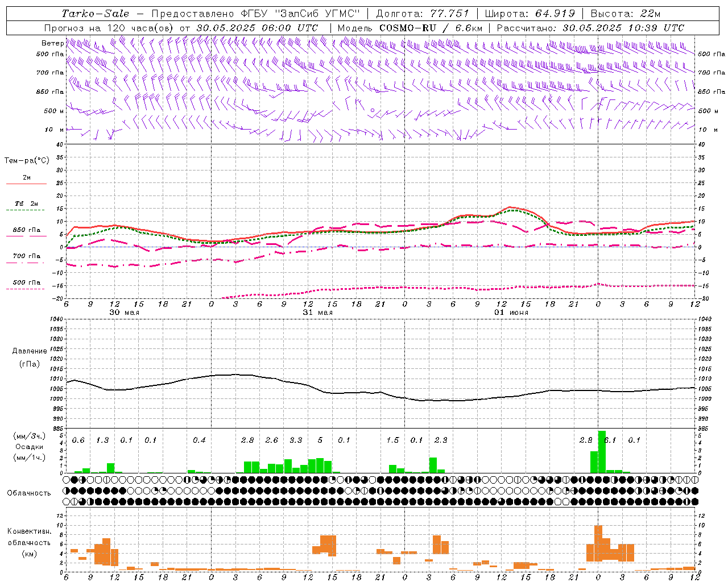Click the 3-hour precipitation value 1.3
This screenshot has height=582, width=728.
coord(102,440)
